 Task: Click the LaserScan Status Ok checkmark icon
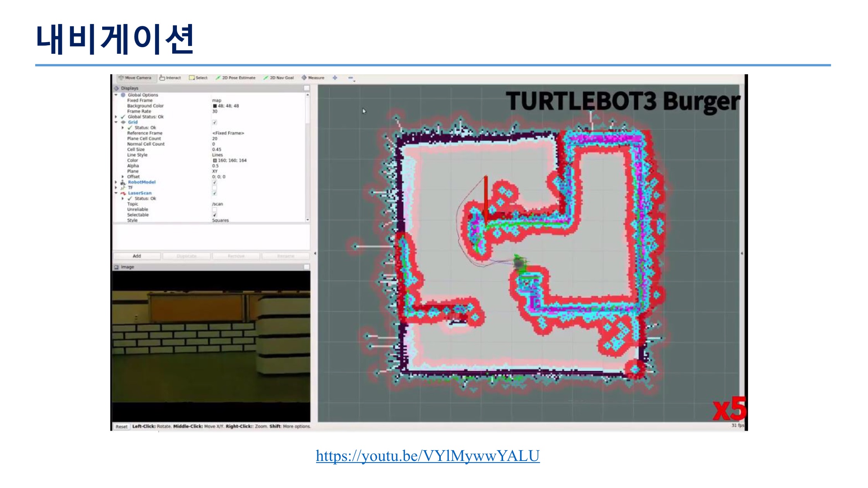coord(130,198)
